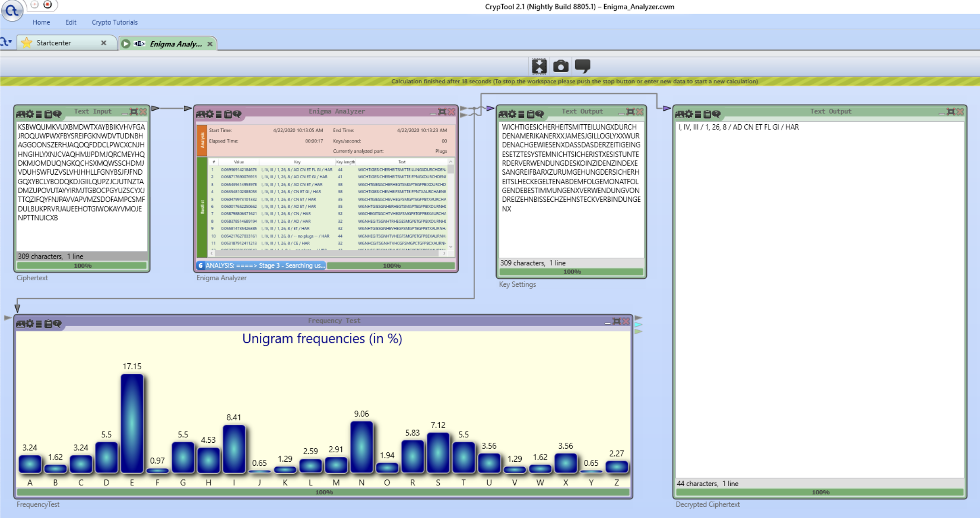Open help bubble of Frequency Test
Screen dimensions: 980x518
57,323
